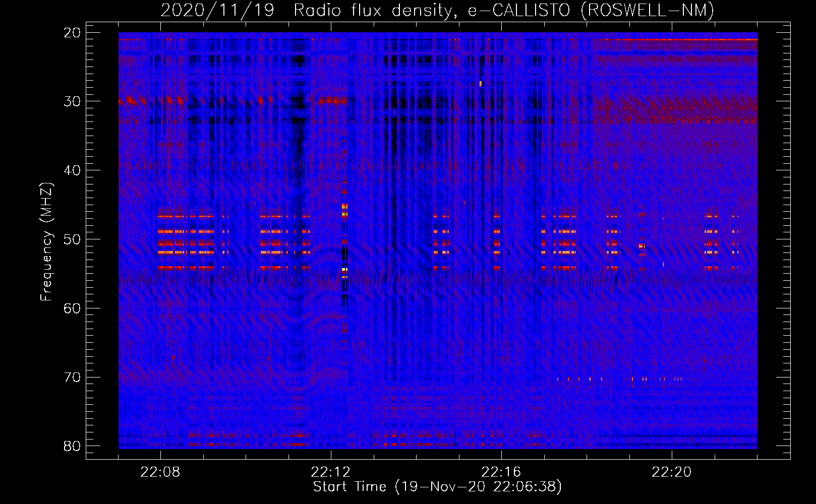Click the frequency tick label "40"

72,170
